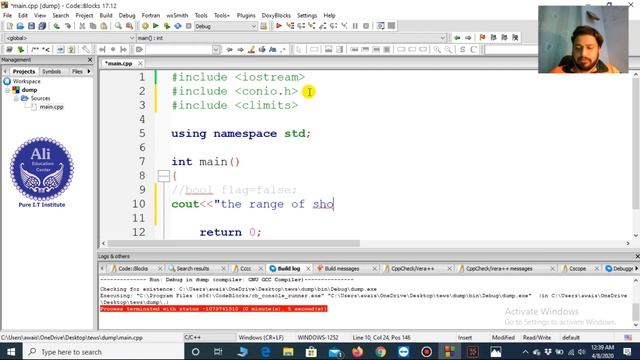Start debugging with red play icon

pos(279,26)
